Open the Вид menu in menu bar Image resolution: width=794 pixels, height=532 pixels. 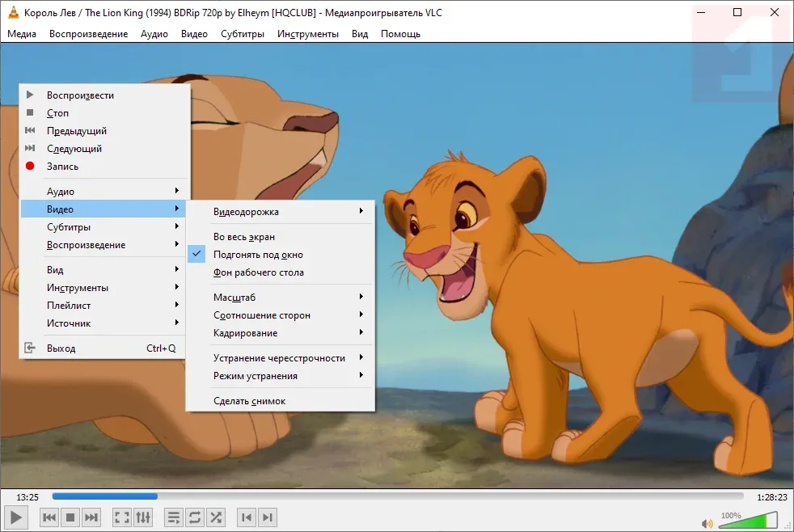coord(360,34)
